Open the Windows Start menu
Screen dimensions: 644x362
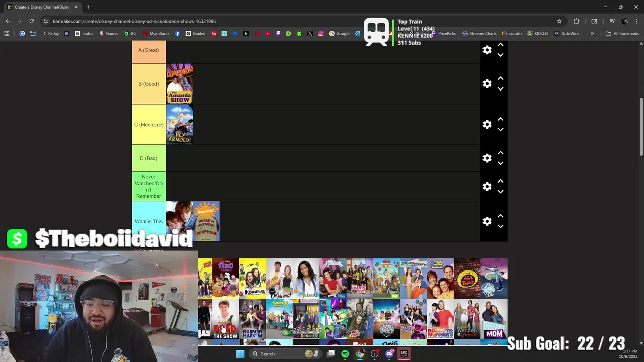(240, 354)
